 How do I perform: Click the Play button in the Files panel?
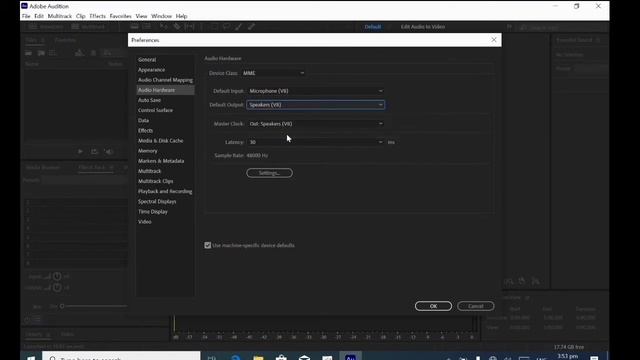click(80, 151)
